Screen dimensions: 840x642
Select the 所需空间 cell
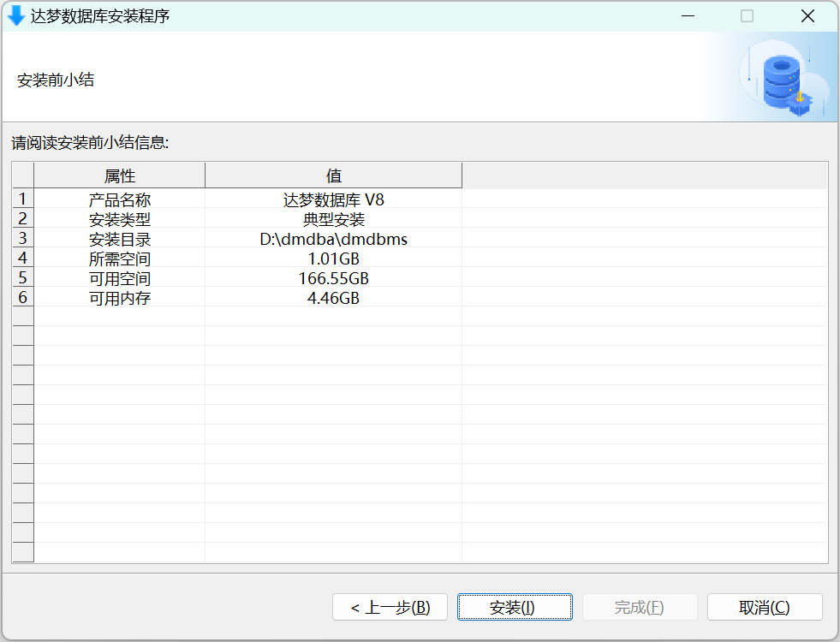pos(120,259)
